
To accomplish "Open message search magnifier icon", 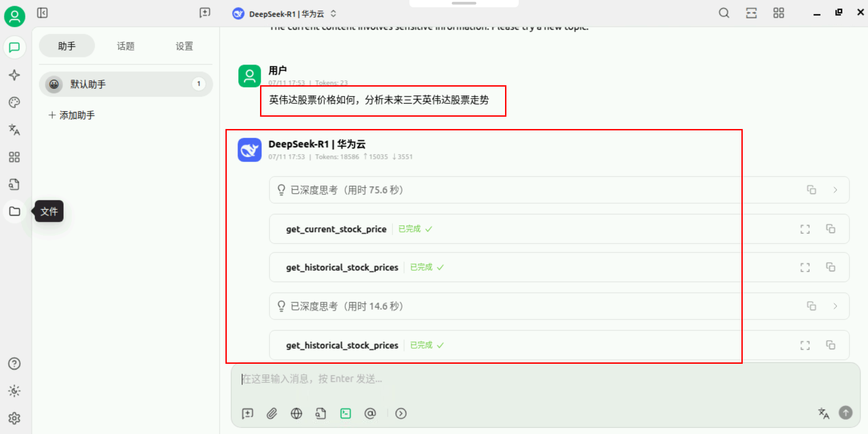I will 724,13.
